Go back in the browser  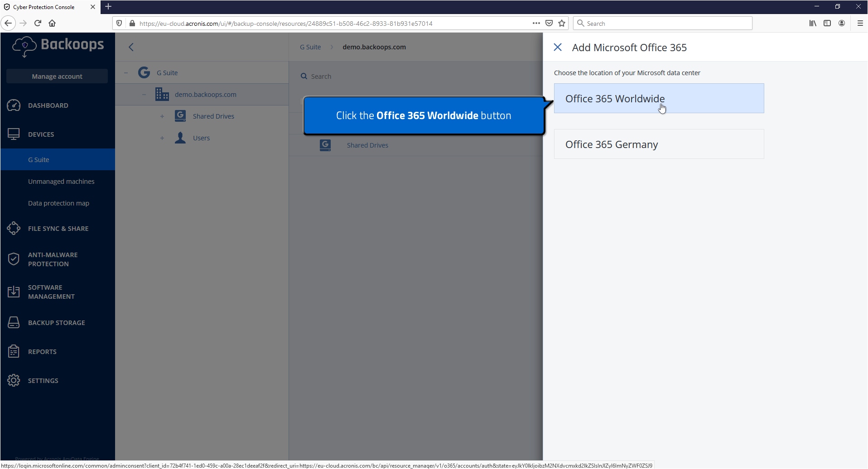[x=8, y=23]
